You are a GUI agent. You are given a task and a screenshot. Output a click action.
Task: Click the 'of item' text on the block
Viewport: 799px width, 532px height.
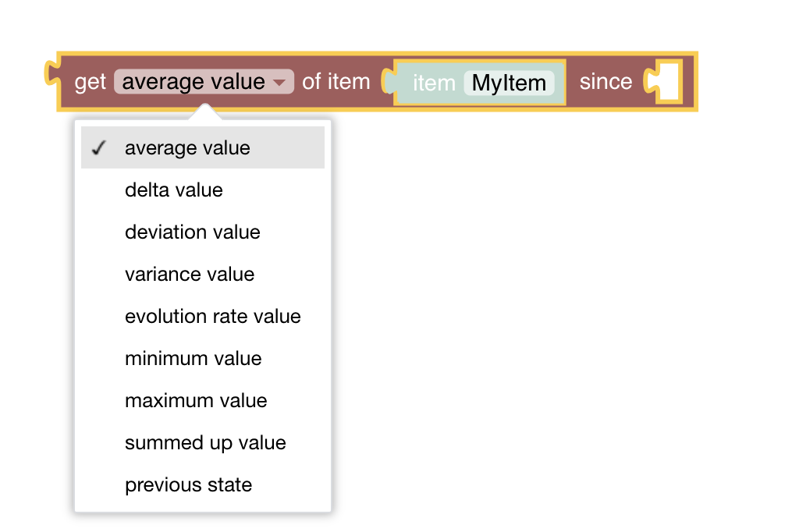point(336,82)
